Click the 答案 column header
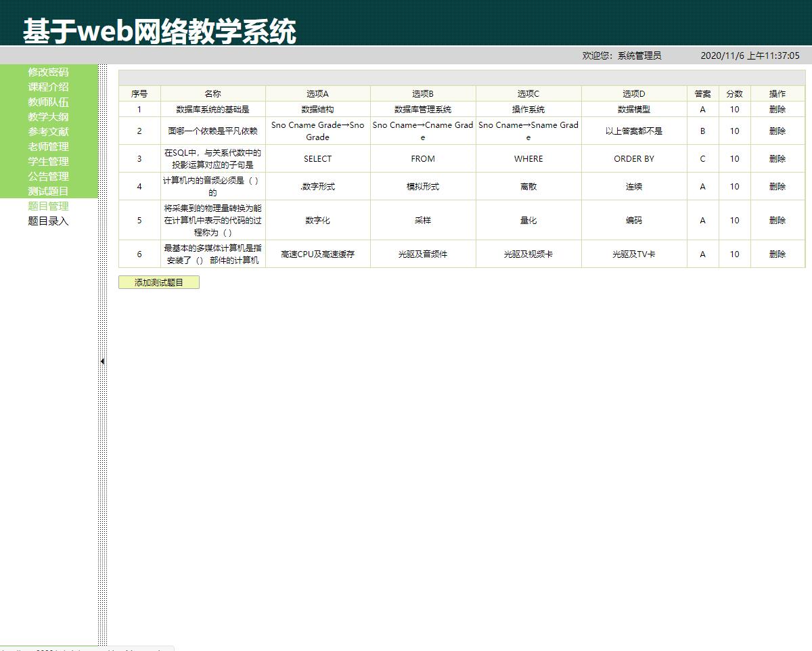 click(x=702, y=93)
